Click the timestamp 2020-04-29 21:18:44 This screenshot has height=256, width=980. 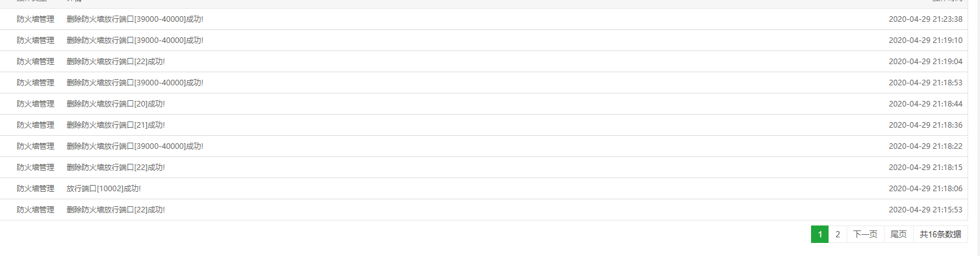[926, 104]
